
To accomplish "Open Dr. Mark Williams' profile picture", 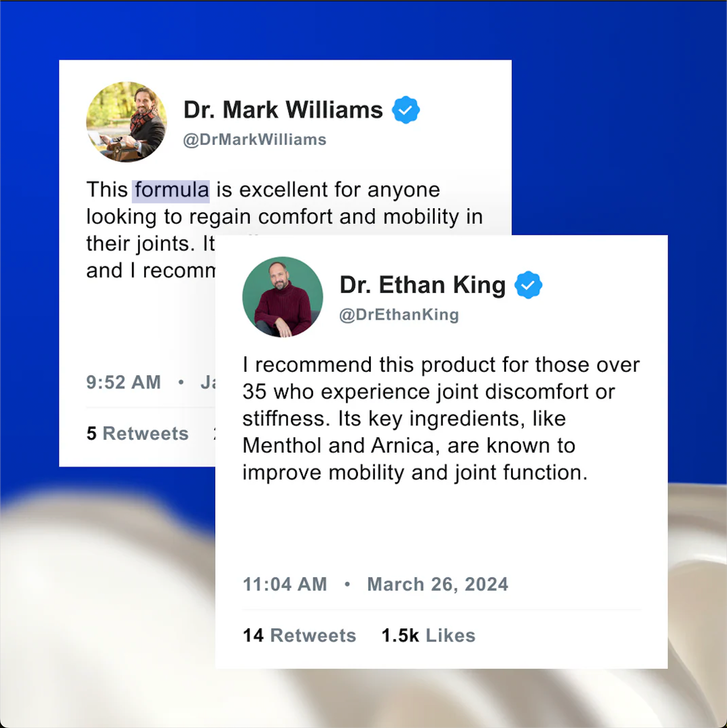I will 126,122.
